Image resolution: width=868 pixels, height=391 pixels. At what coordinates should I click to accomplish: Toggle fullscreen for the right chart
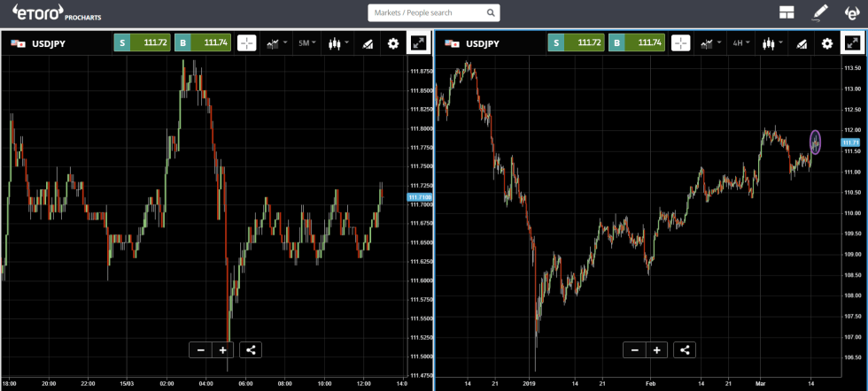click(x=852, y=43)
